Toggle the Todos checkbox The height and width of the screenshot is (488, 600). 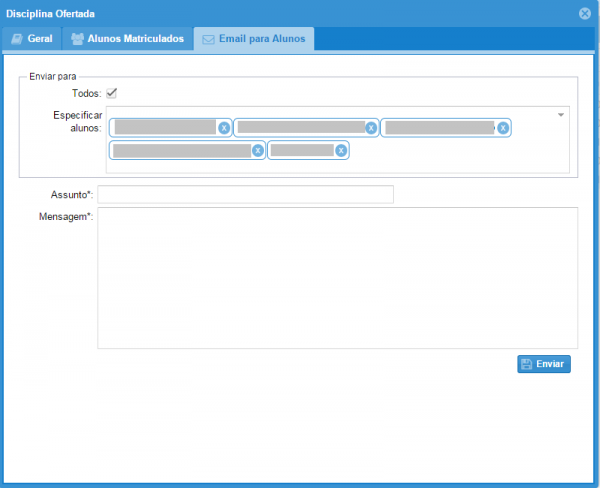point(112,93)
